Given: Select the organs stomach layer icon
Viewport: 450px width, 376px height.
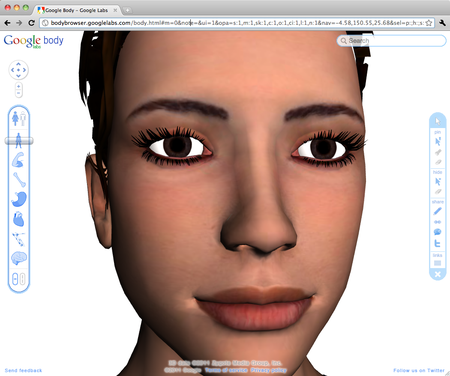Looking at the screenshot, I should click(x=19, y=199).
